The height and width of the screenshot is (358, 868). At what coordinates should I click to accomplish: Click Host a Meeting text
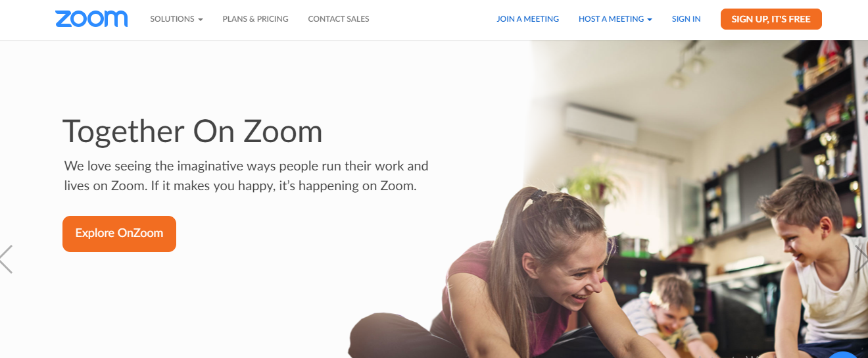point(611,19)
